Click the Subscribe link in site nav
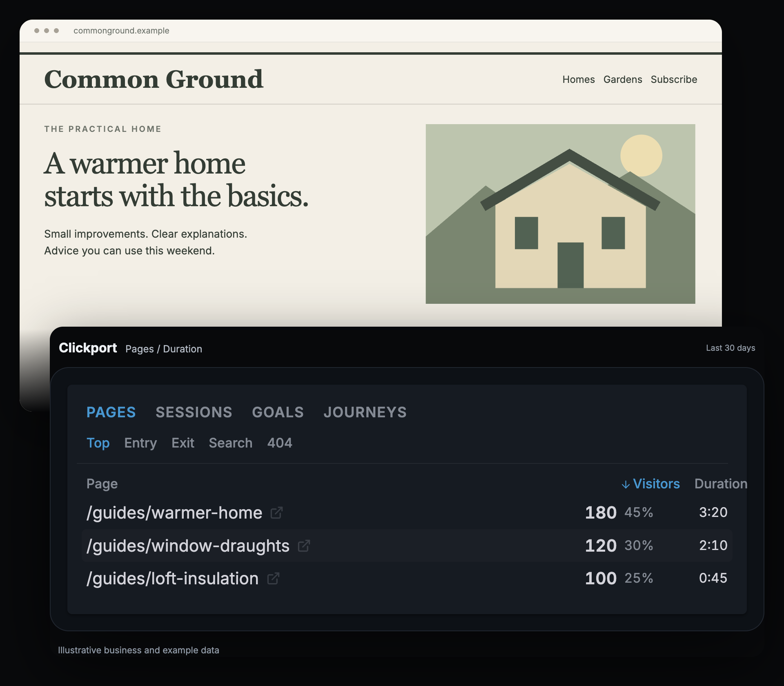 (x=674, y=80)
